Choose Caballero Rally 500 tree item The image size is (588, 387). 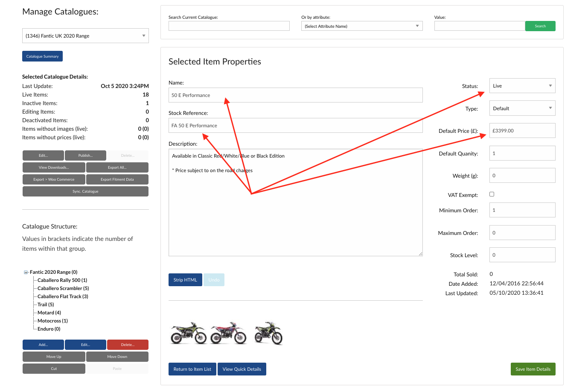coord(62,280)
